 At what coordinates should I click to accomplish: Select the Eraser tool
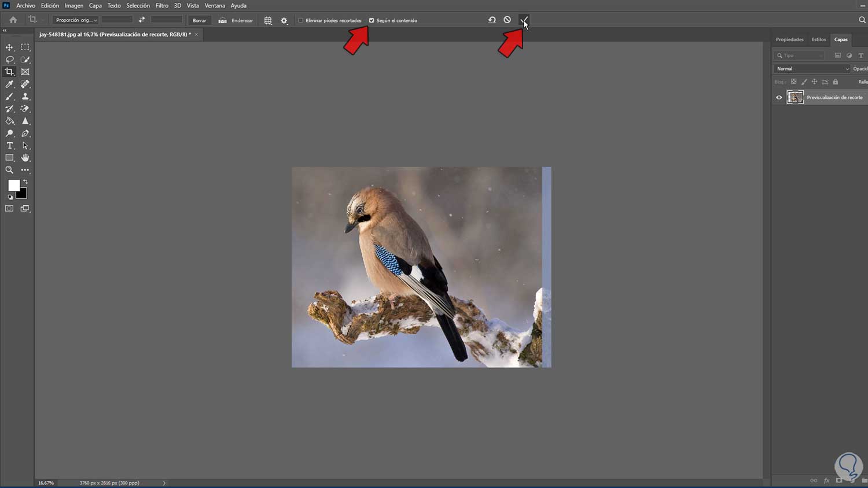25,109
